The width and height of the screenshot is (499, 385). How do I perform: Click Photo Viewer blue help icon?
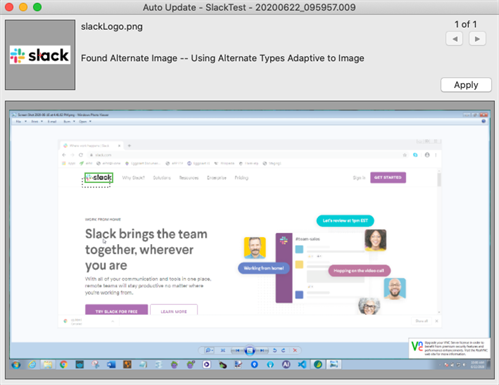484,121
